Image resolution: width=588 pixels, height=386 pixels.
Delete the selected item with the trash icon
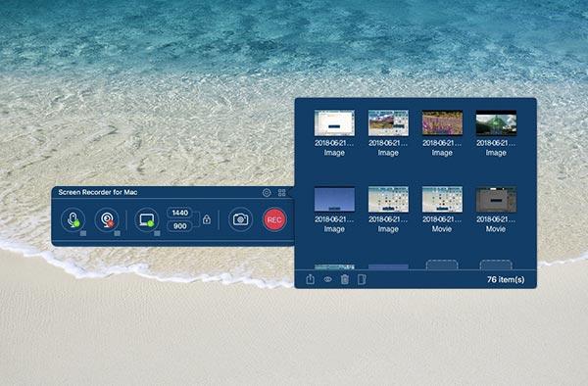(345, 279)
